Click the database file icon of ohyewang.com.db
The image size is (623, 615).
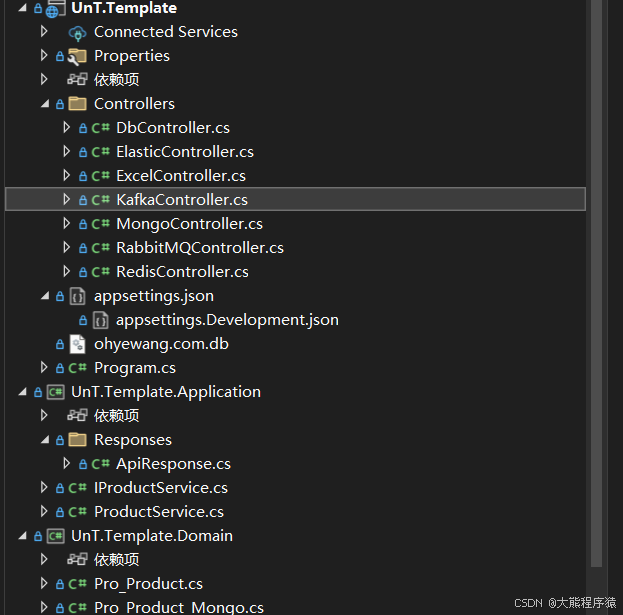tap(77, 344)
